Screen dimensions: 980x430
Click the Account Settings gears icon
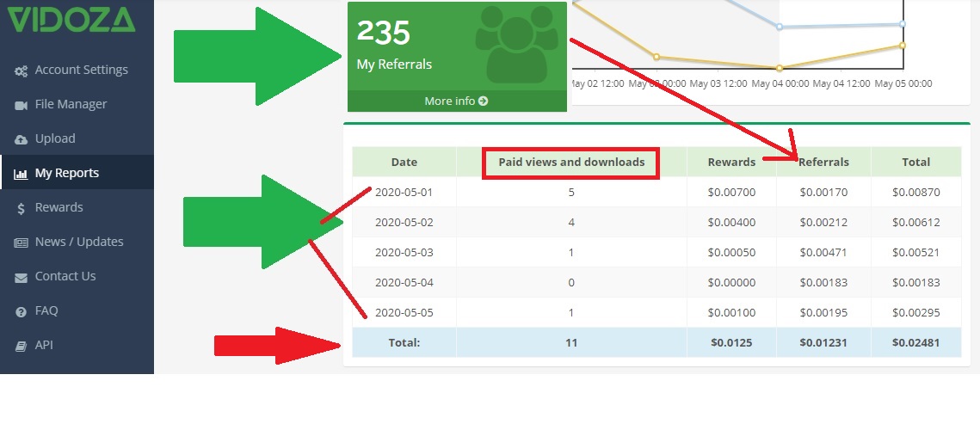pyautogui.click(x=22, y=71)
